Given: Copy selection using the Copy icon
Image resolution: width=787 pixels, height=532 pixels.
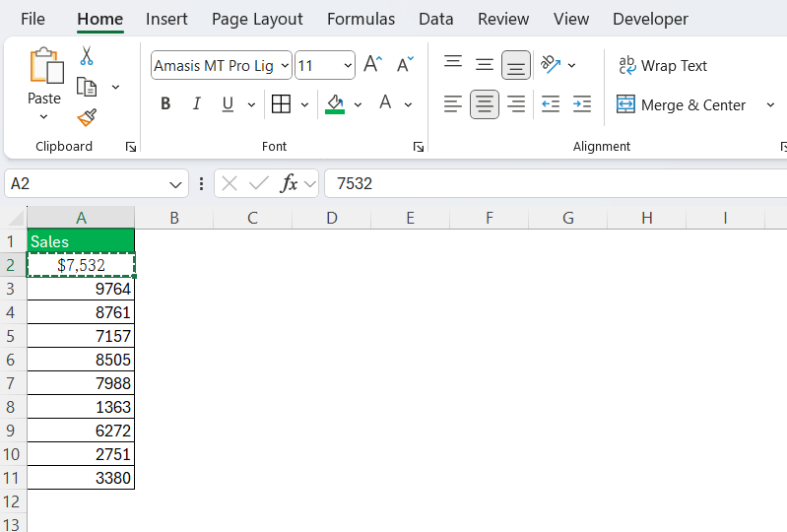Looking at the screenshot, I should click(87, 87).
